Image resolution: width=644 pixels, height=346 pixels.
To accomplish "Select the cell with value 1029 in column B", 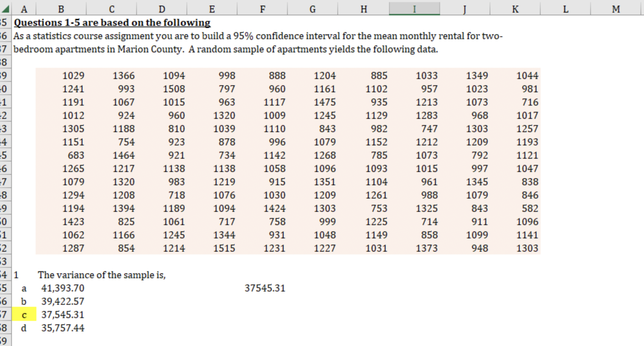I will coord(73,75).
